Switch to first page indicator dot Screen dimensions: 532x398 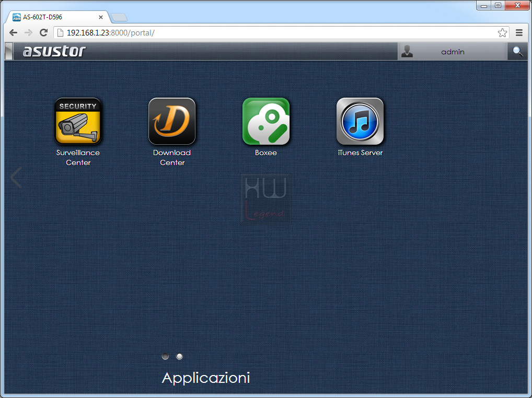pyautogui.click(x=165, y=356)
